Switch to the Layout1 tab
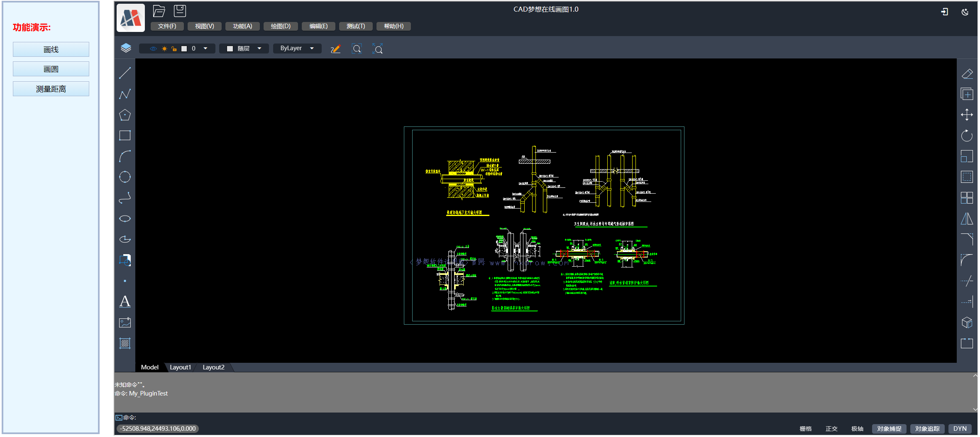 [180, 367]
